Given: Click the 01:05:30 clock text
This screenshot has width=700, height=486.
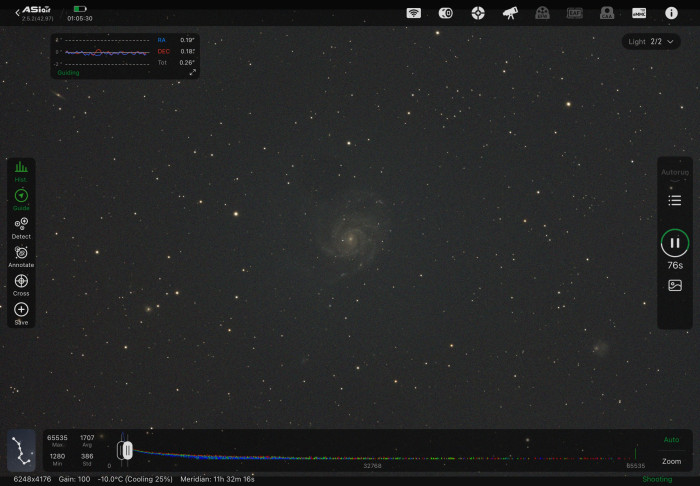Looking at the screenshot, I should tap(79, 19).
